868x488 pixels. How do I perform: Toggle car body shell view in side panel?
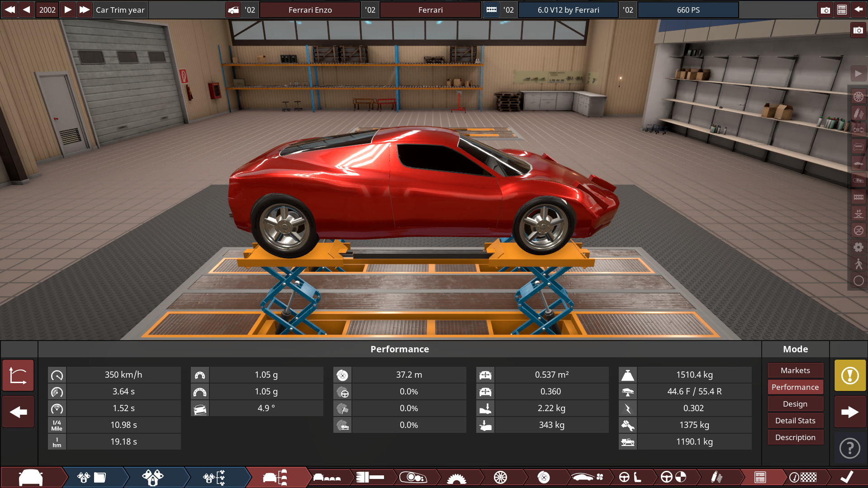click(858, 163)
